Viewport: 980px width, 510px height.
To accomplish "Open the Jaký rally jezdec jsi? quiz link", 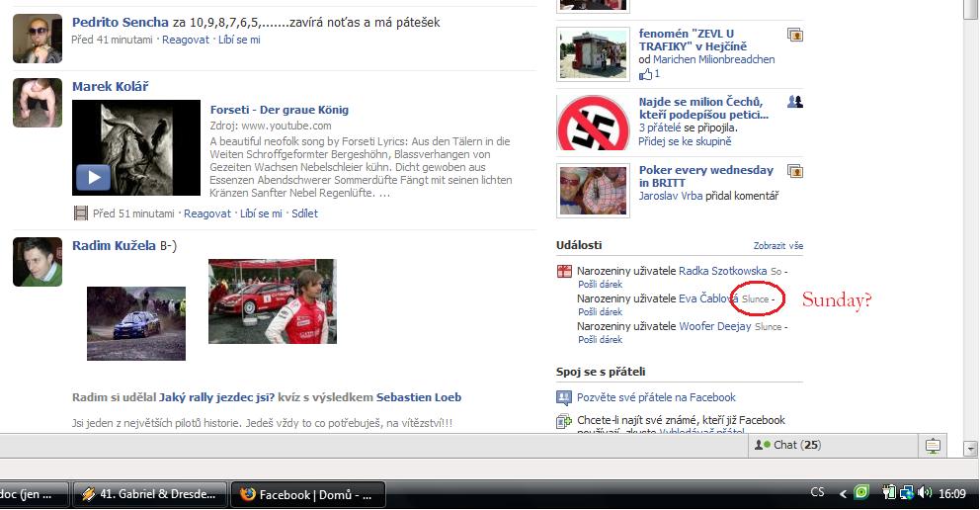I will point(217,397).
